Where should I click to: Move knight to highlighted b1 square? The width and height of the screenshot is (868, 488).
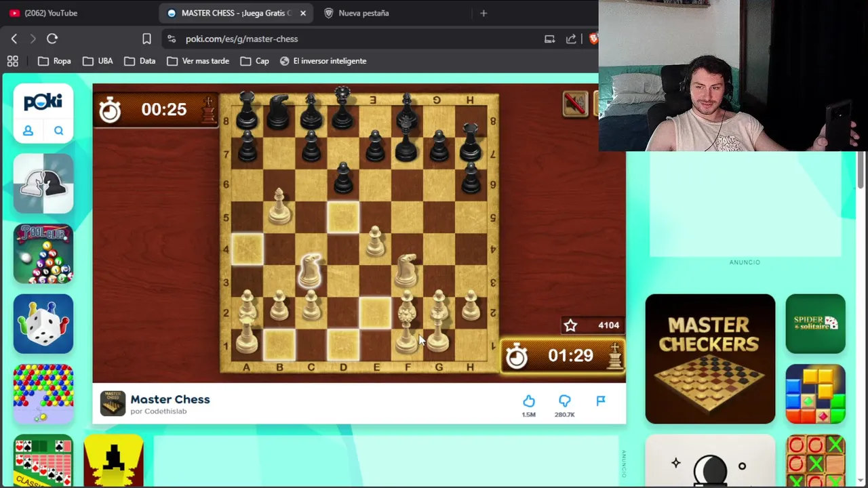tap(279, 344)
